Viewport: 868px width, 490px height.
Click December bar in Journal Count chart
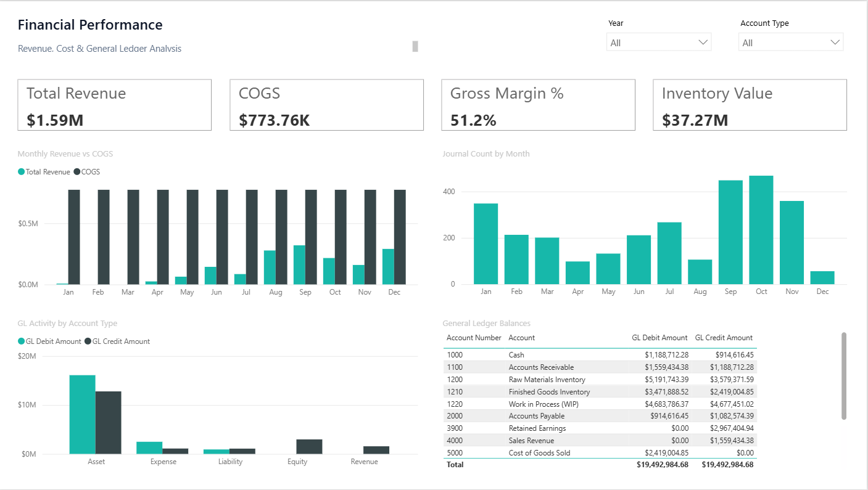pos(822,278)
